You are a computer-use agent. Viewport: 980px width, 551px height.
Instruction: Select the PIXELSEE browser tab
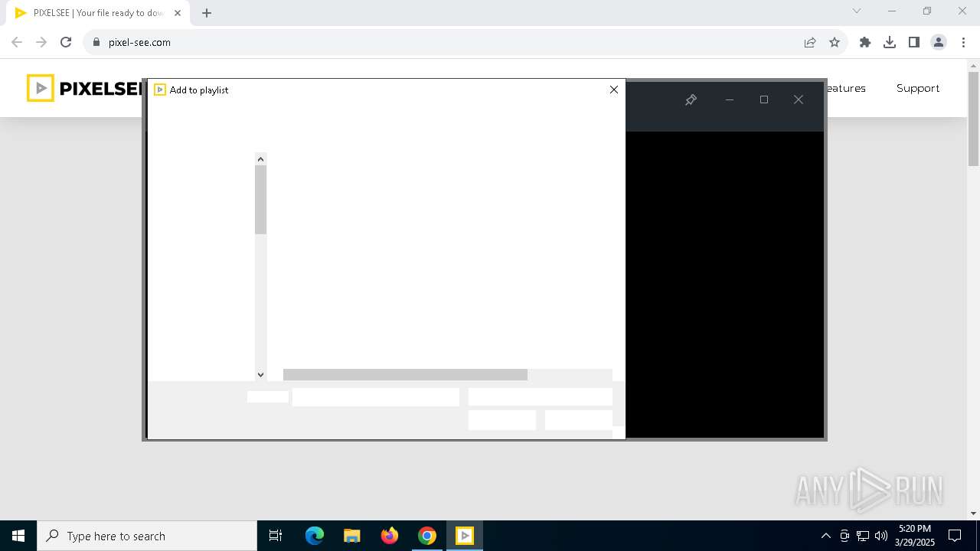[97, 13]
